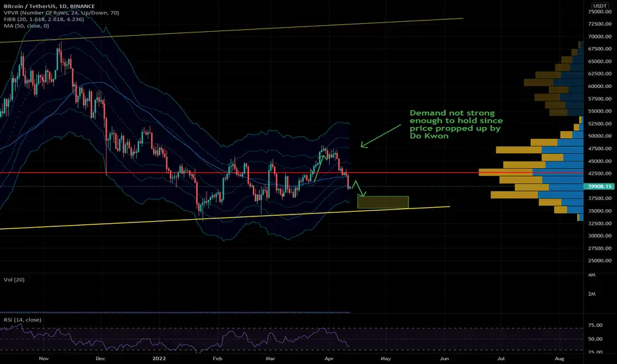The width and height of the screenshot is (617, 364).
Task: Click the current price label 39908.15
Action: (x=600, y=186)
